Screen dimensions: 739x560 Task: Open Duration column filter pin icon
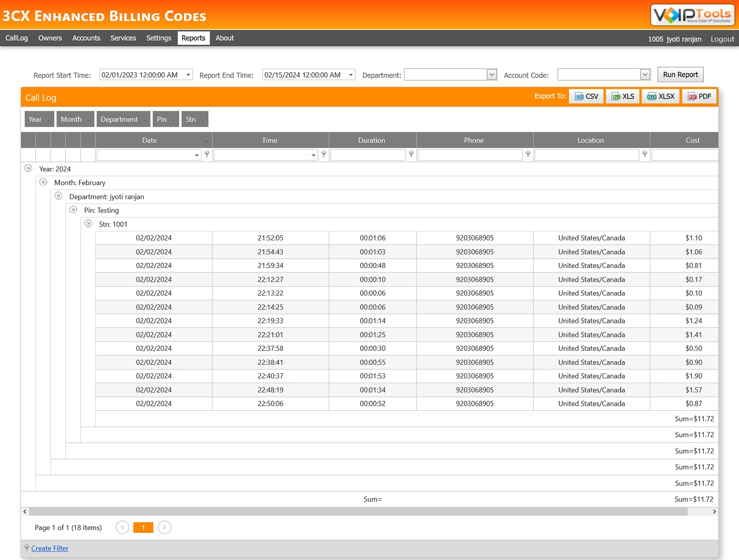[411, 154]
